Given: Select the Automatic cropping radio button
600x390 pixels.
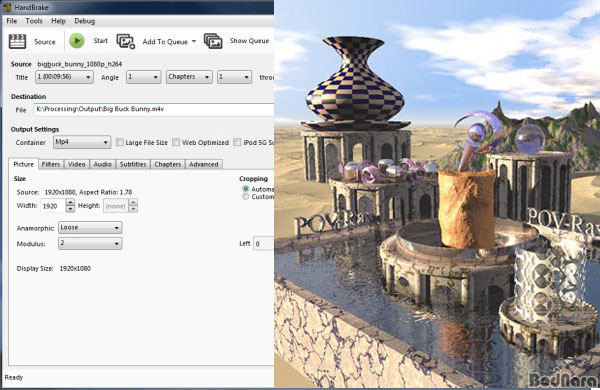Looking at the screenshot, I should tap(246, 189).
